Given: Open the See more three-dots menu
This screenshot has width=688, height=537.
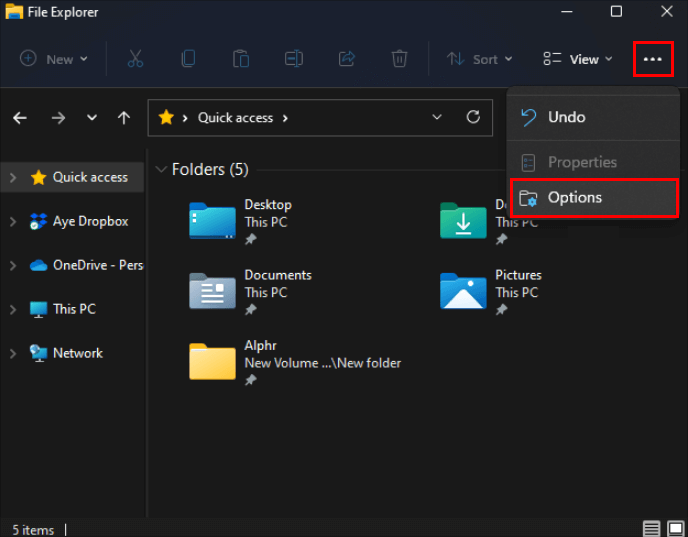Looking at the screenshot, I should pyautogui.click(x=653, y=59).
